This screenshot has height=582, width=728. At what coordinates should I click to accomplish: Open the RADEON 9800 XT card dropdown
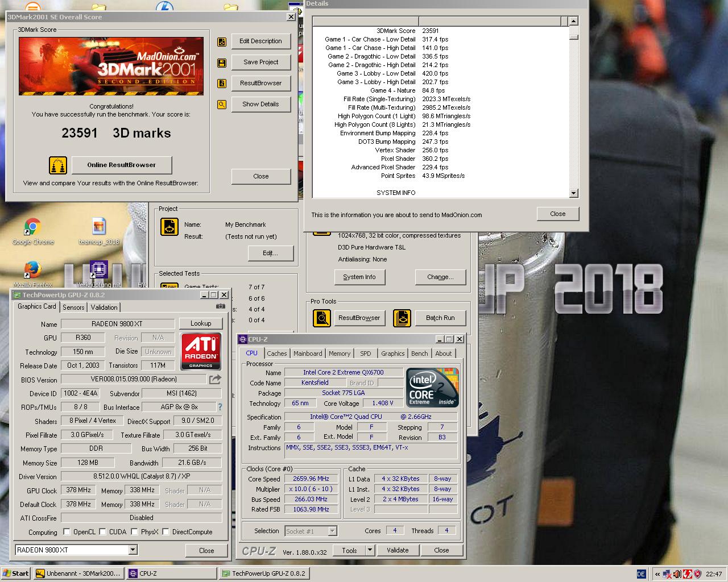[133, 550]
